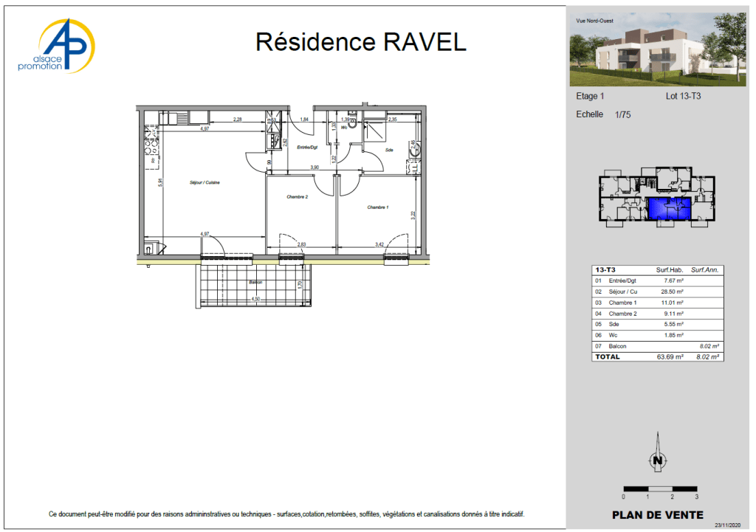756x532 pixels.
Task: Click the disclaimer text at page bottom
Action: click(286, 514)
